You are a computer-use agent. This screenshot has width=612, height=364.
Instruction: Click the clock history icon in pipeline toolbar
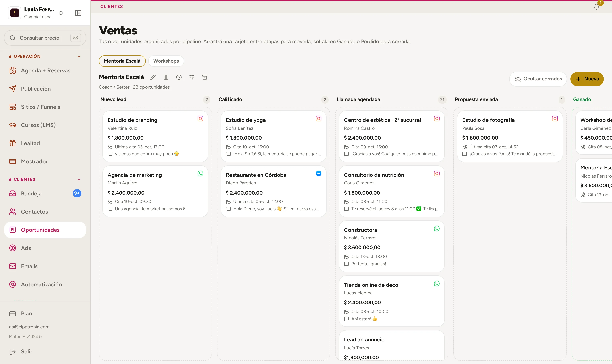179,77
